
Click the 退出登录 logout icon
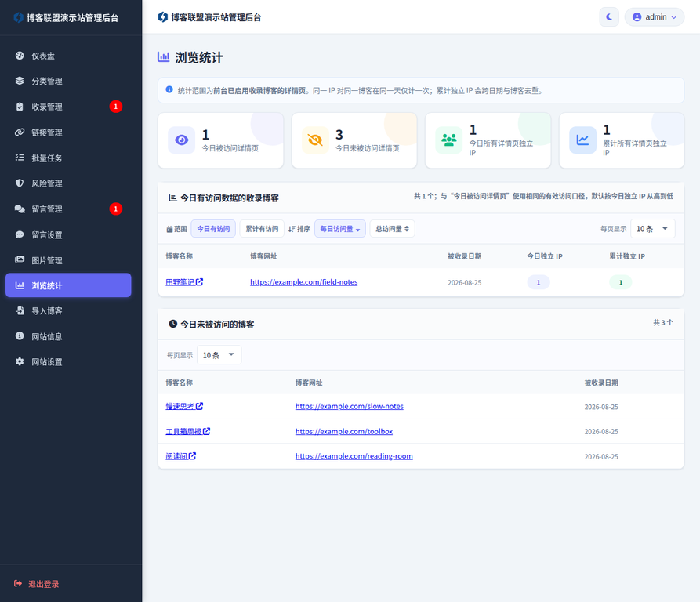coord(18,583)
